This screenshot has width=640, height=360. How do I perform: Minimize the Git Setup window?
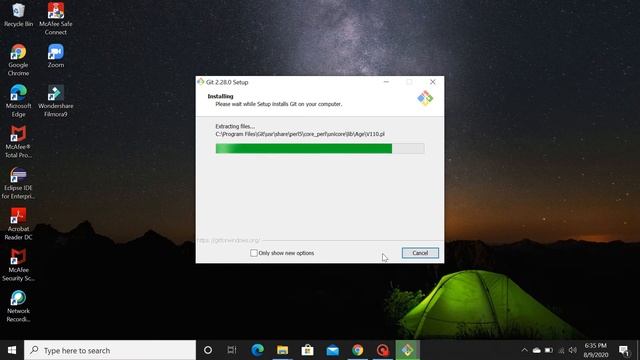(386, 82)
